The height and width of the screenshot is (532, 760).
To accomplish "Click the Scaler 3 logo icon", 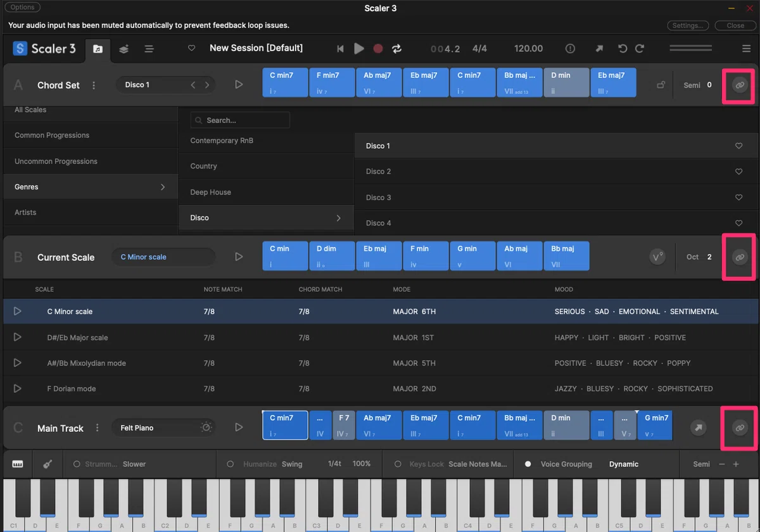I will tap(20, 49).
